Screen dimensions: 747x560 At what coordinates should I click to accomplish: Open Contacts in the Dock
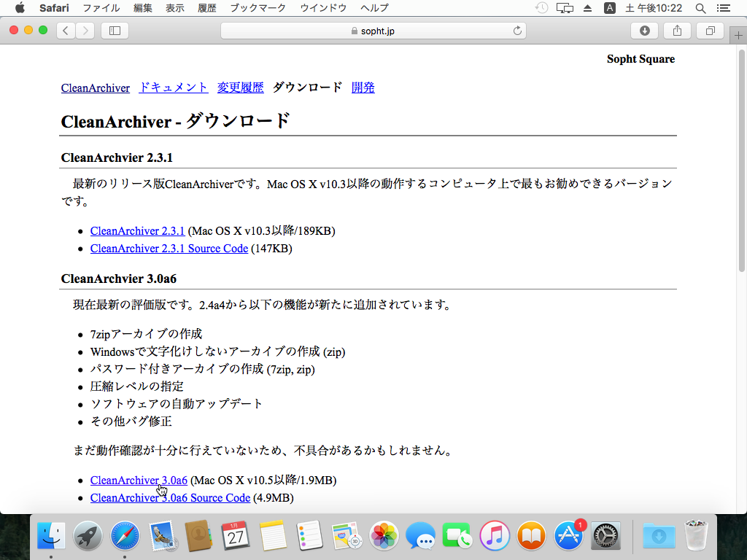[198, 536]
